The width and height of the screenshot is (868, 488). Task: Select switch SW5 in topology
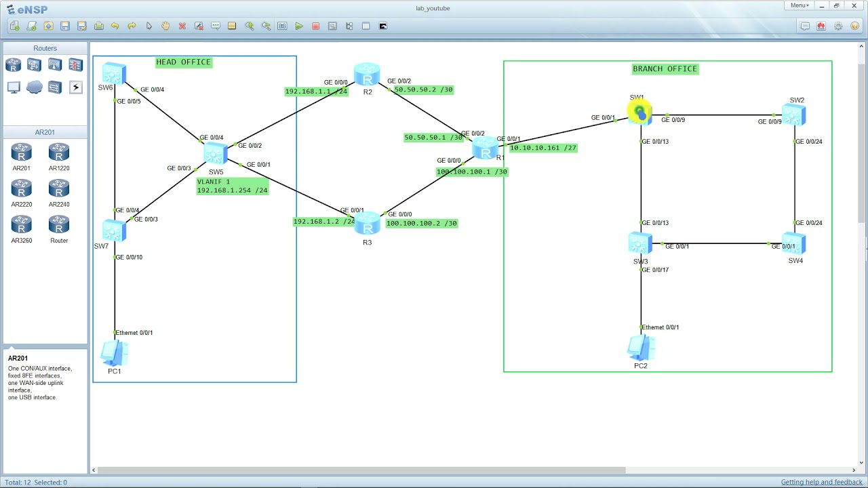tap(216, 154)
